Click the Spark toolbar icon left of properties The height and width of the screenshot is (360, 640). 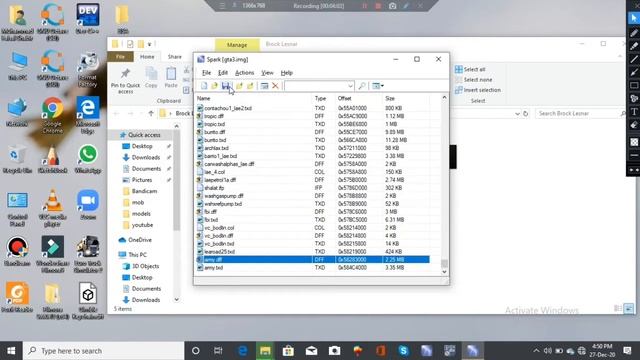(250, 86)
